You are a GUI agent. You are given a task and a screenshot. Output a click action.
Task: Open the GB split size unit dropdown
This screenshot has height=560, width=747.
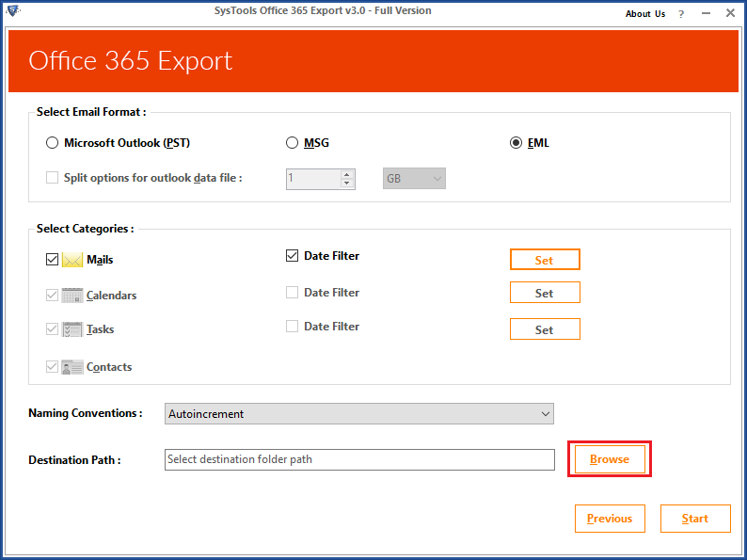click(x=414, y=179)
